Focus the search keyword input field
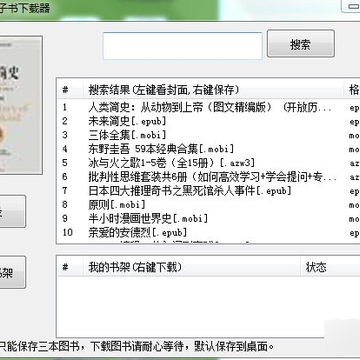360x360 pixels. 182,46
